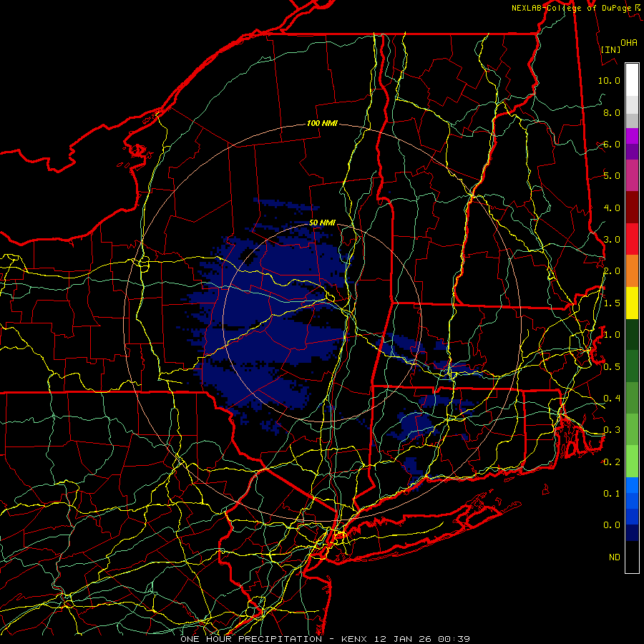Click the NEXLAB-College of DuPage credit text
Viewport: 644px width, 644px height.
[577, 8]
